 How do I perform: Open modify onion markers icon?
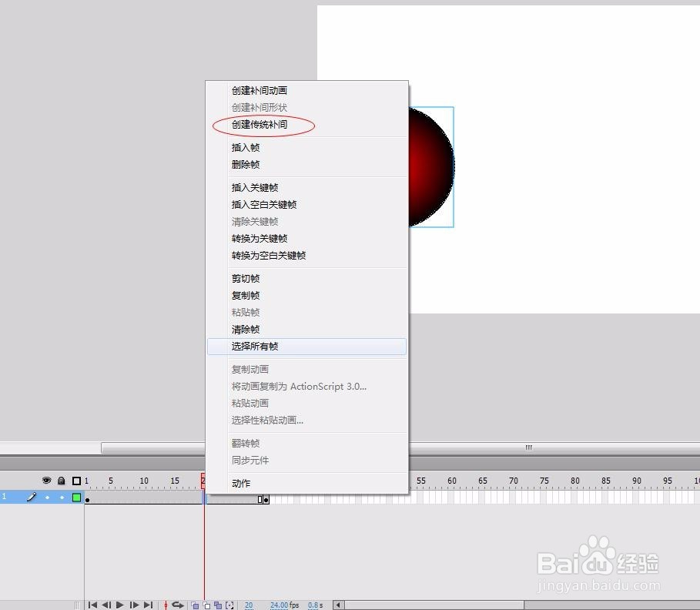click(x=229, y=605)
